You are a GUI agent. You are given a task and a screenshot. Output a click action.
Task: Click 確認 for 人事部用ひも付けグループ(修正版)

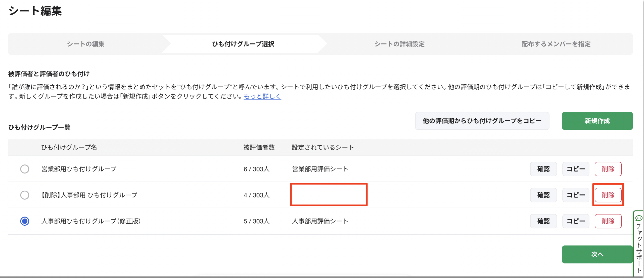pyautogui.click(x=543, y=221)
